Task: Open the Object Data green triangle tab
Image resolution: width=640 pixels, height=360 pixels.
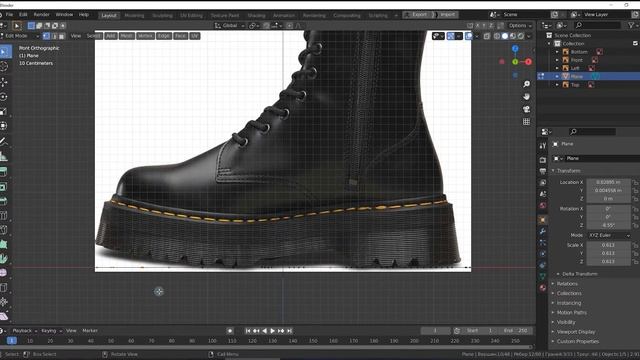Action: pyautogui.click(x=542, y=276)
